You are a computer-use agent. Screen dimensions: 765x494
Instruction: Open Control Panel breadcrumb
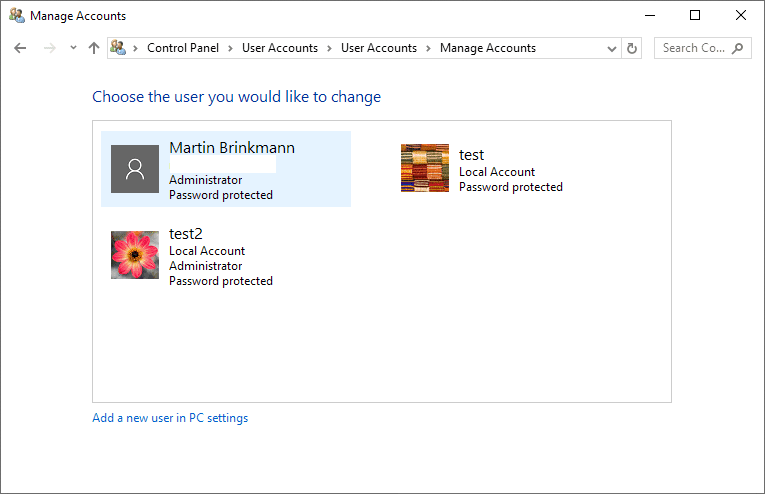point(183,48)
